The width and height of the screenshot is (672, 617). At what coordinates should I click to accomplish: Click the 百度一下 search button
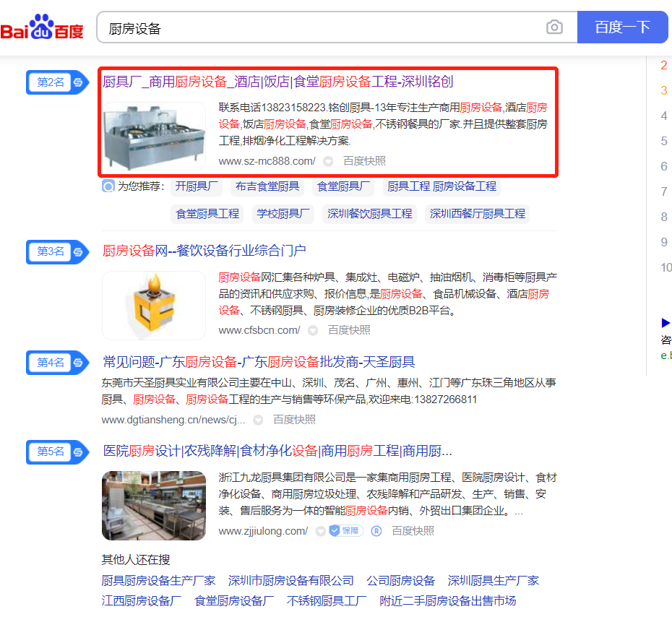tap(622, 27)
